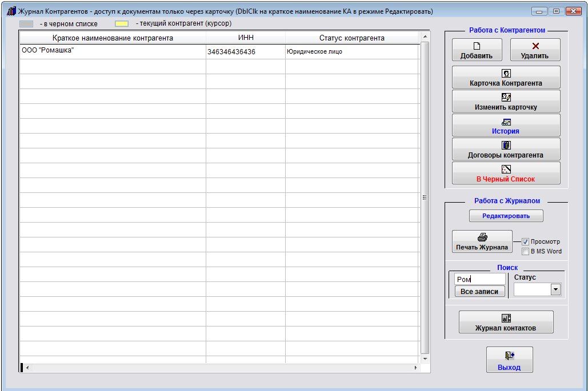Click the Журнал контактов button label

coord(506,328)
